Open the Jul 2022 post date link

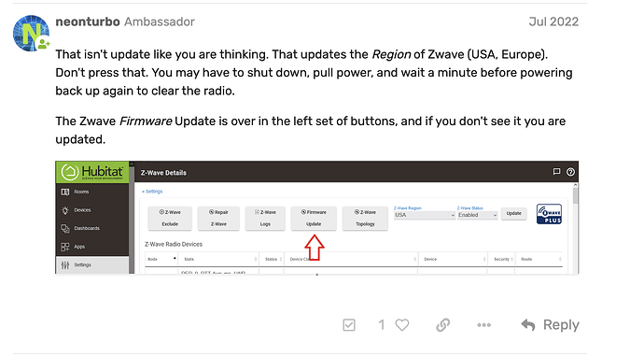pyautogui.click(x=553, y=21)
